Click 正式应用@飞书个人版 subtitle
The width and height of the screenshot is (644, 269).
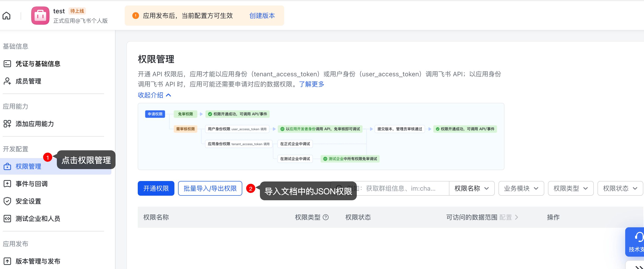click(80, 21)
